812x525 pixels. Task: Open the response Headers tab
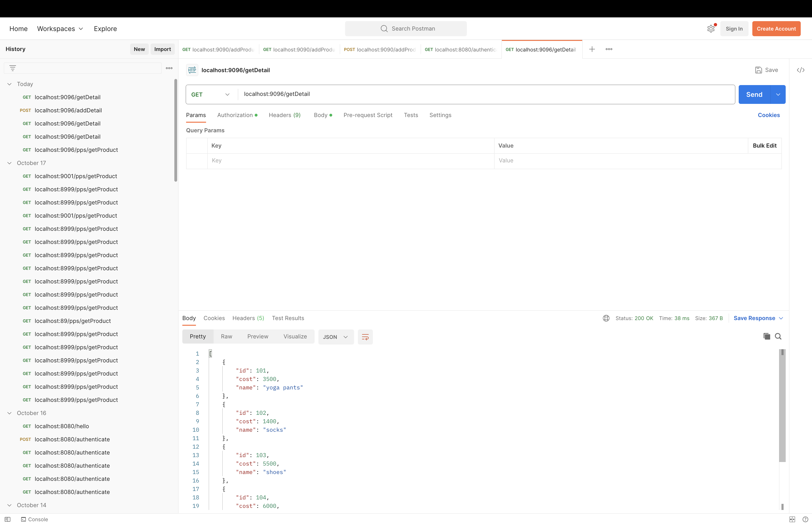pyautogui.click(x=248, y=318)
